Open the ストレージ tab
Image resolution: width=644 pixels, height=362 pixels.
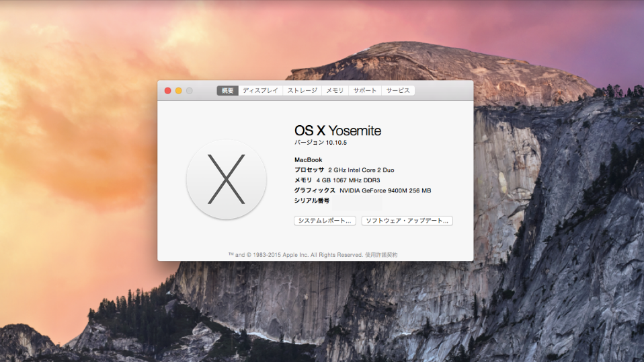pyautogui.click(x=303, y=90)
